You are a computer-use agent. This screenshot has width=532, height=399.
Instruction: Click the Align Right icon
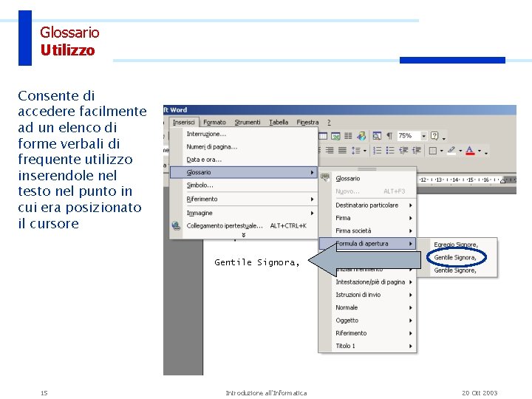click(330, 150)
